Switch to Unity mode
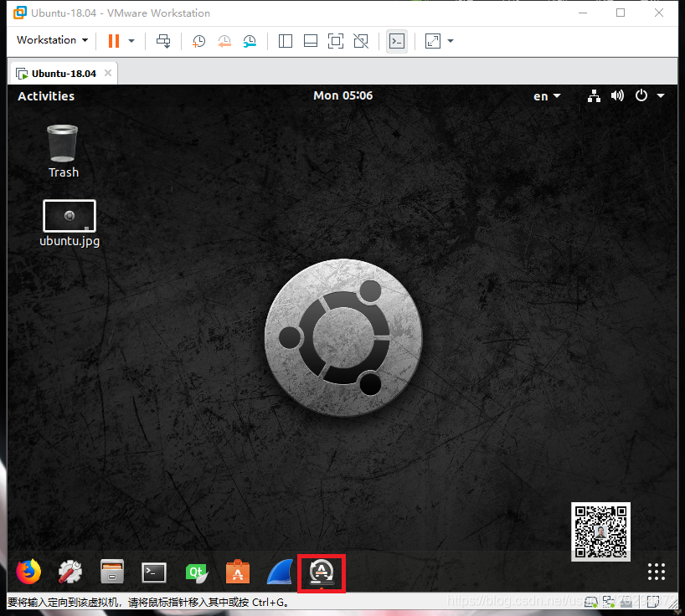The height and width of the screenshot is (616, 685). [x=361, y=41]
